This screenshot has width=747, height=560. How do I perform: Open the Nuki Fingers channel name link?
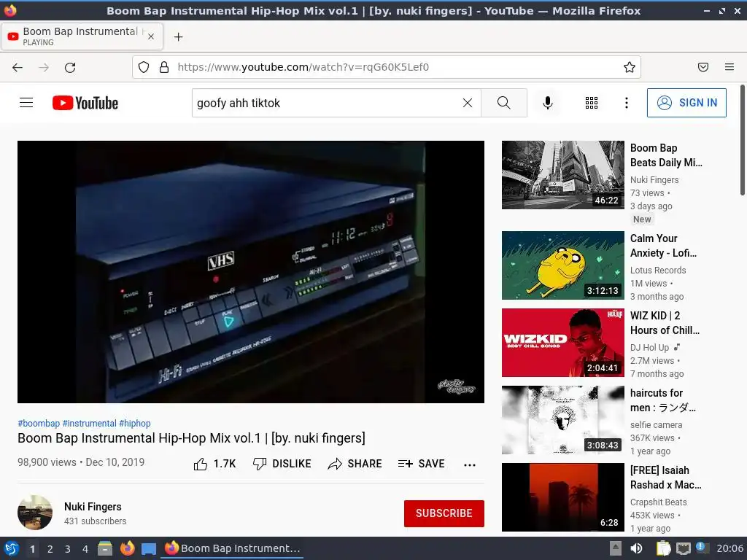pyautogui.click(x=93, y=507)
